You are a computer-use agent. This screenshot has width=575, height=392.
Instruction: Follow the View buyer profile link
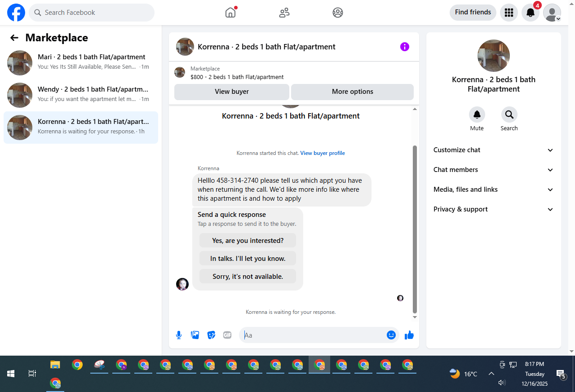click(323, 153)
